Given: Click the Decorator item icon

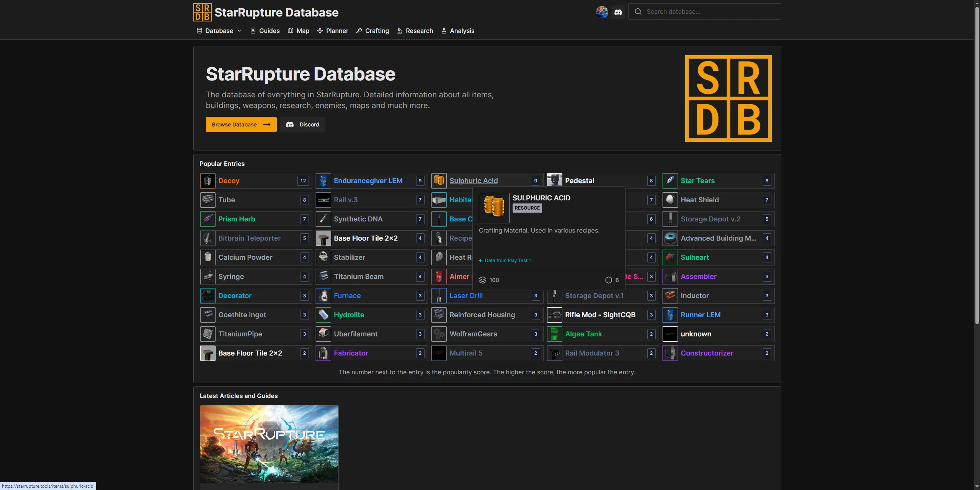Looking at the screenshot, I should point(208,296).
